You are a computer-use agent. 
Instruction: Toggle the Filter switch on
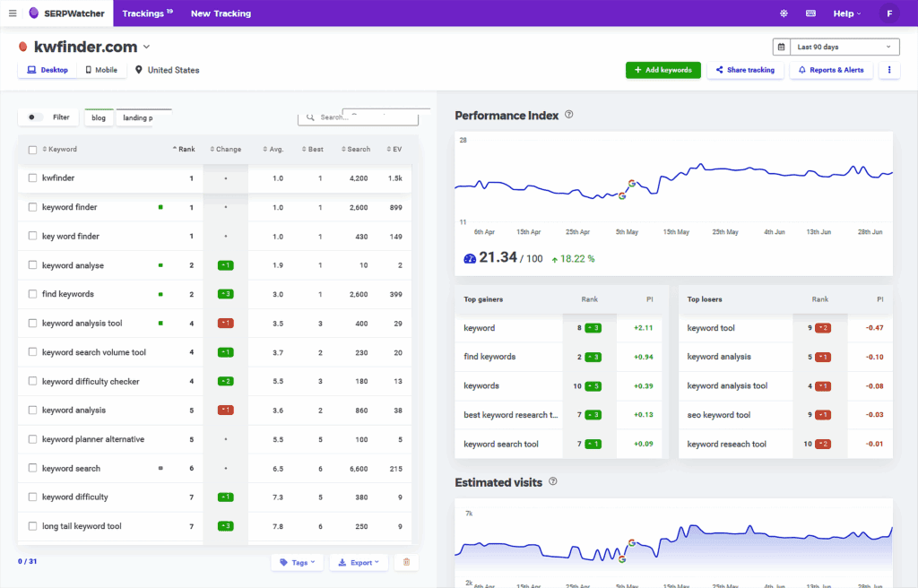pyautogui.click(x=35, y=117)
